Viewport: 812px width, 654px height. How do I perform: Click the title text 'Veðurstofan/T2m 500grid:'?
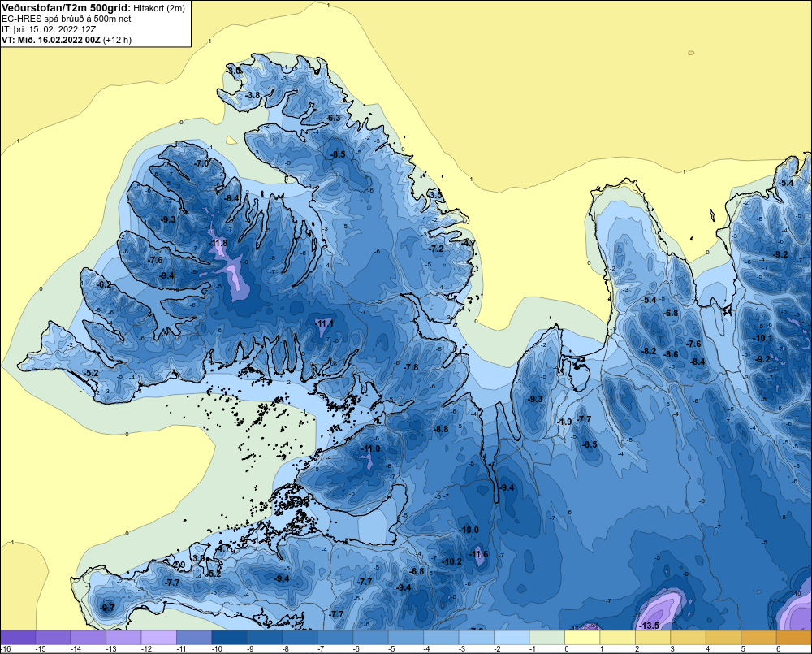click(x=66, y=8)
